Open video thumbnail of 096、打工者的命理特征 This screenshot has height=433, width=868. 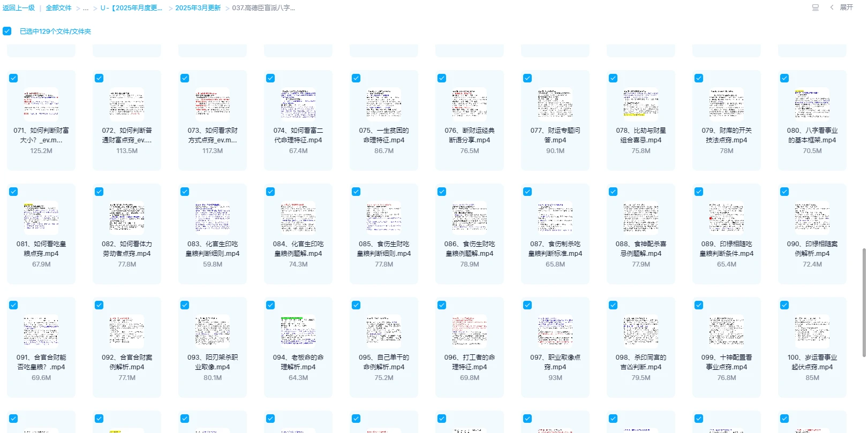point(470,330)
